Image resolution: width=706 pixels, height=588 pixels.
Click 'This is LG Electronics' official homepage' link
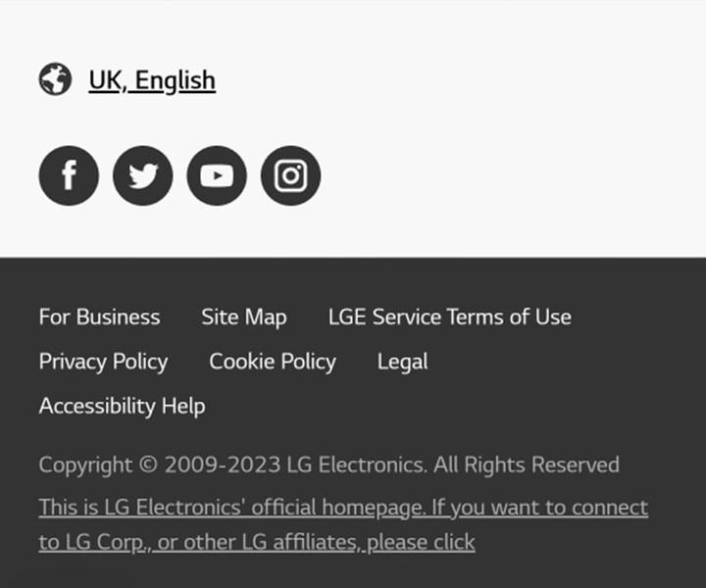[x=231, y=508]
